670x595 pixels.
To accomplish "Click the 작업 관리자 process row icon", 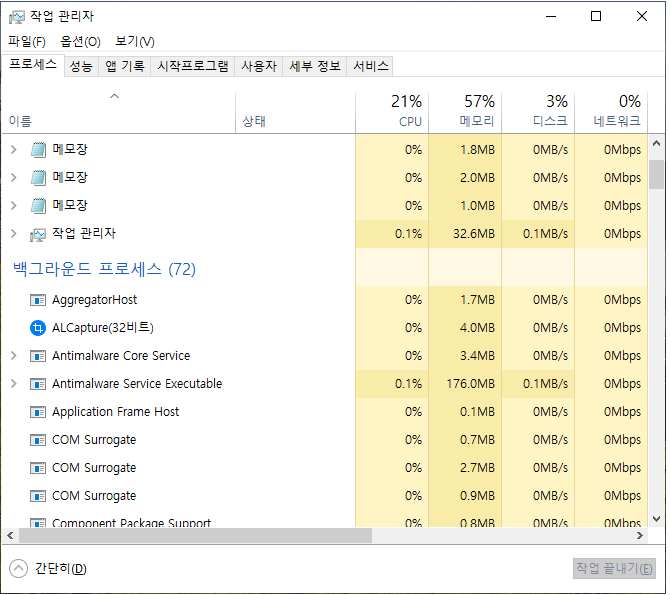I will pos(38,234).
